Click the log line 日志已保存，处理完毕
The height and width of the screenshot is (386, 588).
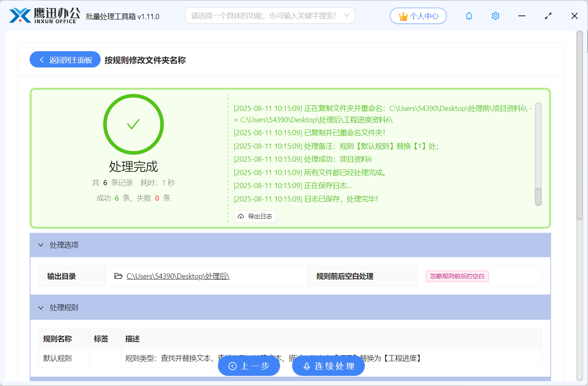[306, 199]
